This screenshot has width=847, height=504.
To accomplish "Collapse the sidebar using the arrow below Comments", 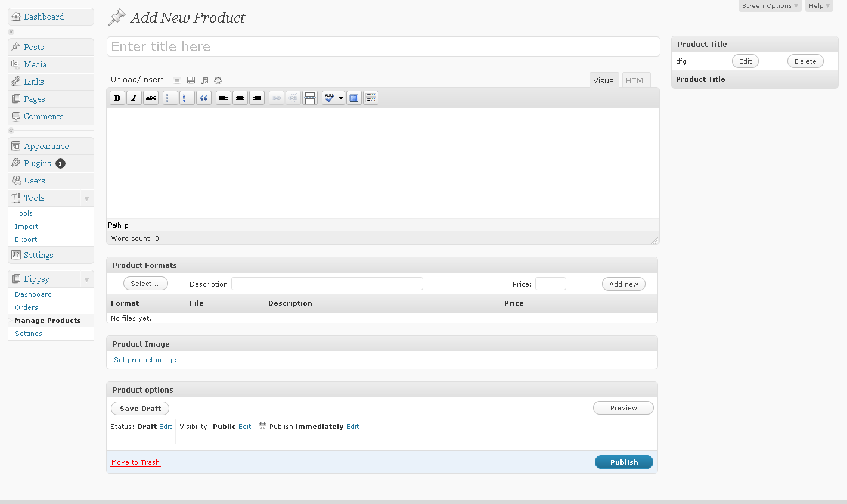I will coord(11,130).
